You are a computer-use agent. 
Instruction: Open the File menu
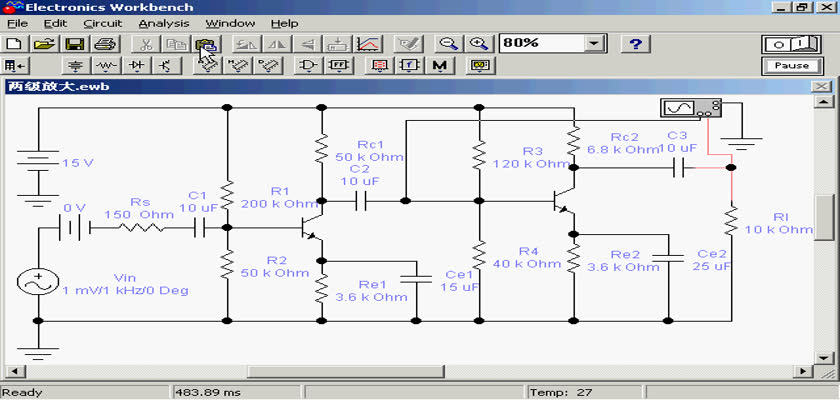pyautogui.click(x=18, y=24)
